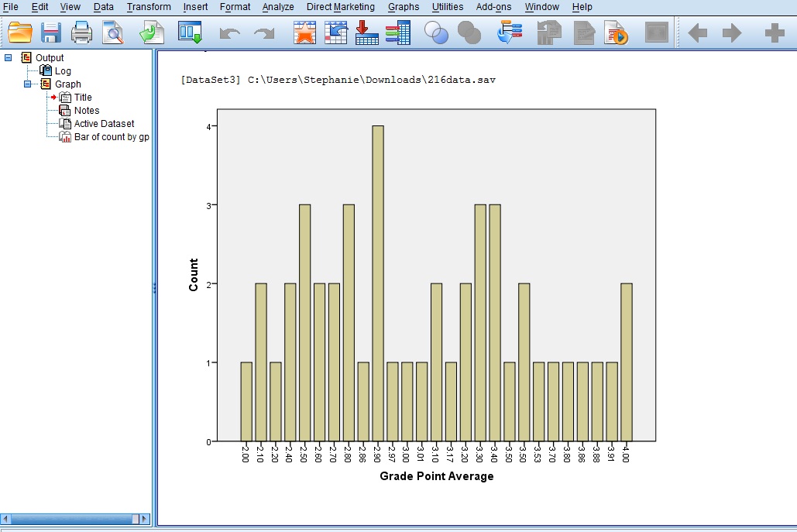Print the output with the printer icon
The height and width of the screenshot is (532, 797).
point(81,33)
